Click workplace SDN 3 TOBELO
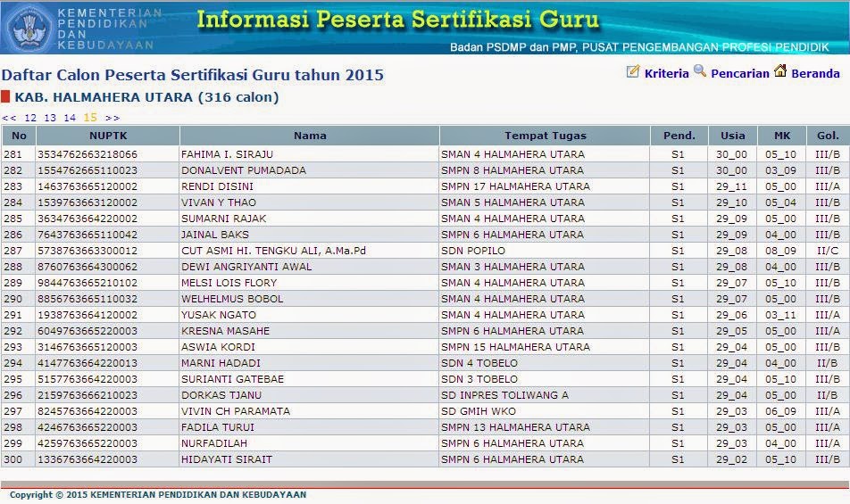The width and height of the screenshot is (850, 504). point(479,379)
